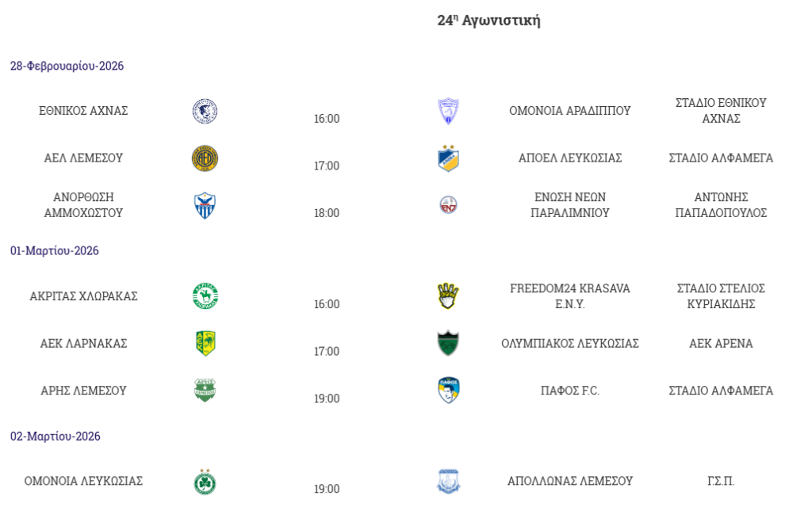Click the Olympiakos Lefkosias dark crest
Screen dimensions: 812x515
(x=449, y=344)
